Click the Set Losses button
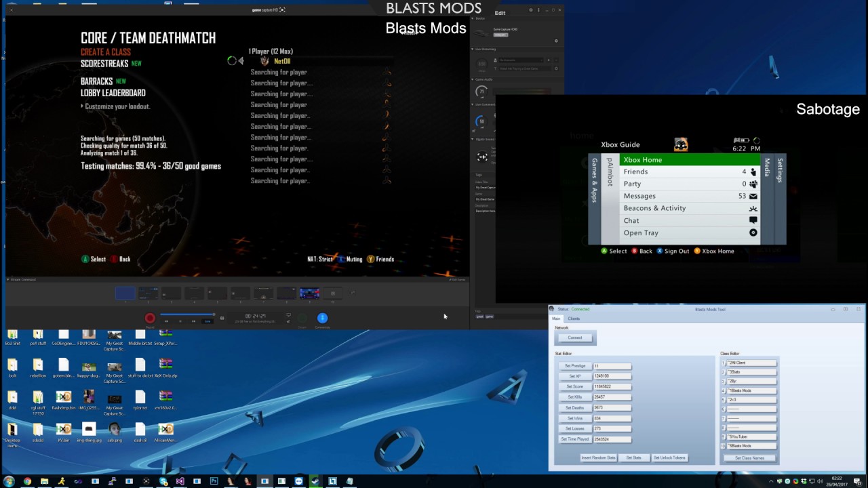Screen dimensions: 868x488 pyautogui.click(x=575, y=429)
